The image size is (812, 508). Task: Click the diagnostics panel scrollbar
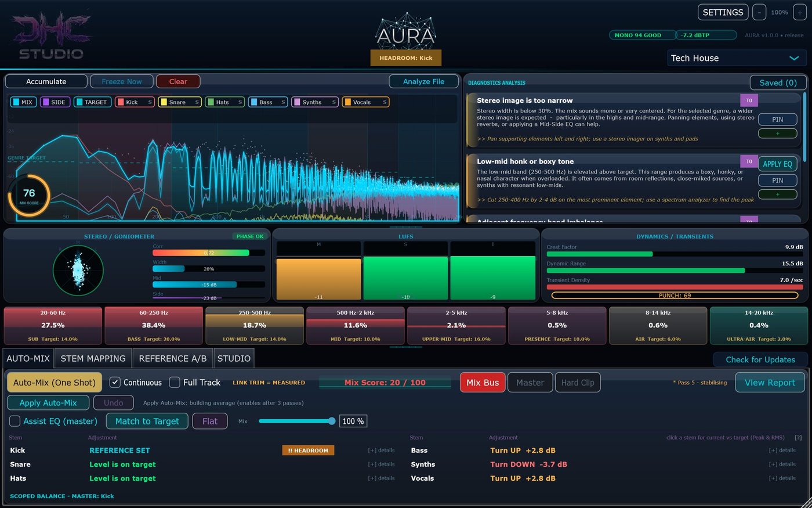click(x=804, y=127)
